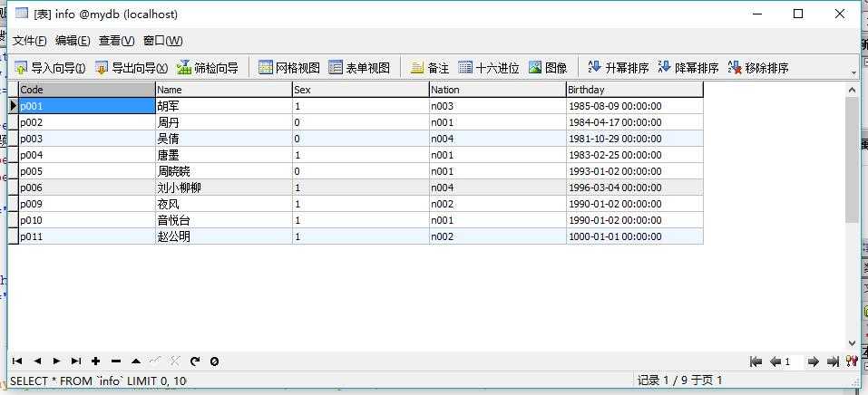Click the Birthday column header
This screenshot has width=868, height=395.
click(634, 90)
